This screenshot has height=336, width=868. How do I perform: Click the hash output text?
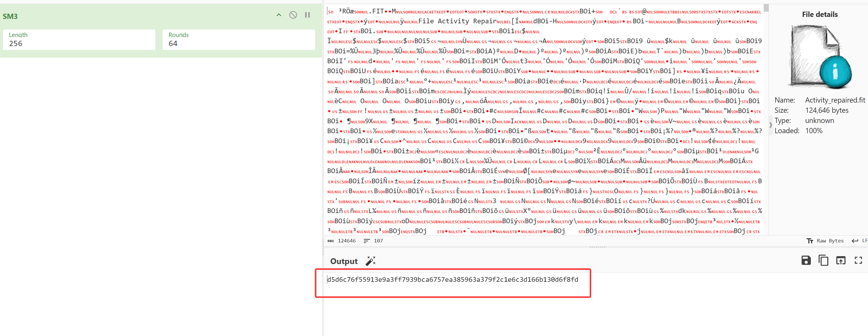[452, 279]
